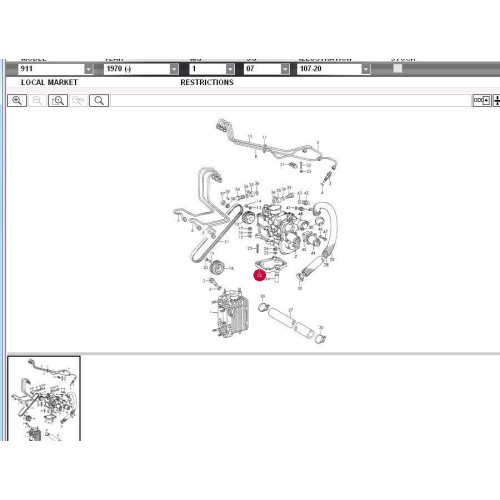
Task: Click the zoom in magnifier icon
Action: tap(17, 100)
